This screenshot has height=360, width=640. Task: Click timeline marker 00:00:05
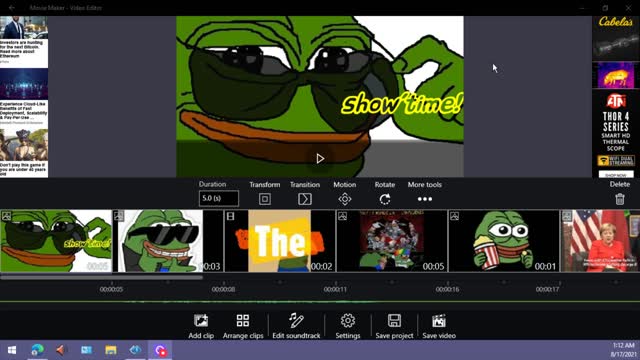[x=111, y=289]
